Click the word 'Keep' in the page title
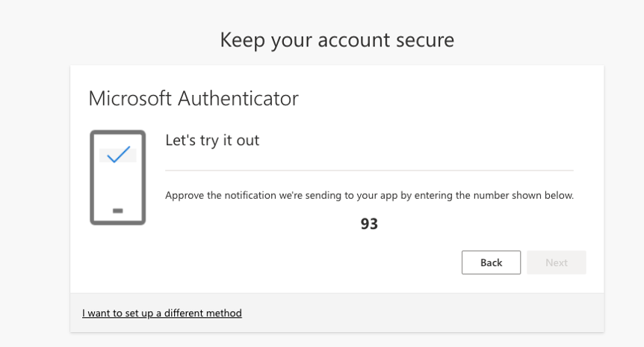 (x=241, y=40)
